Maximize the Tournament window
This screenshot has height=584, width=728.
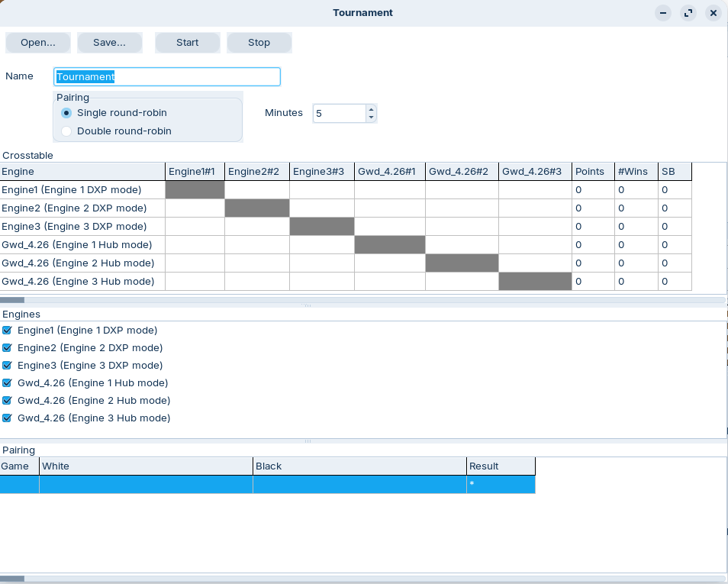[688, 13]
